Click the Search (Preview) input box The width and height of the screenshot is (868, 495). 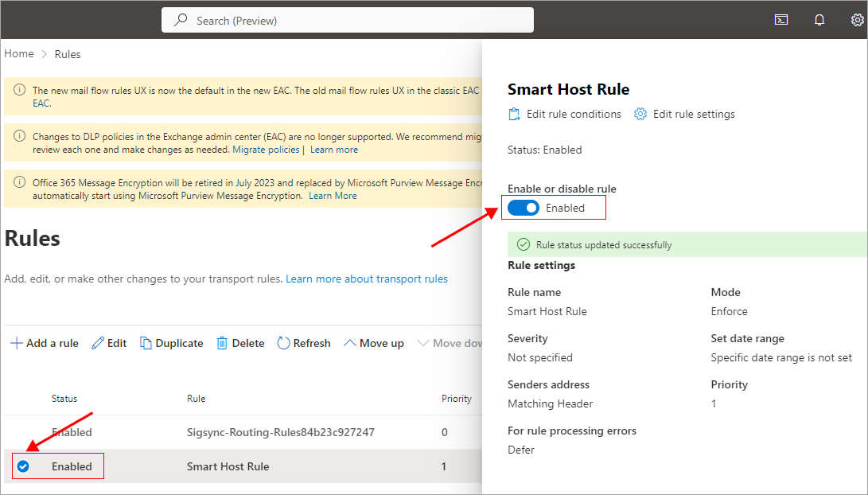click(348, 21)
